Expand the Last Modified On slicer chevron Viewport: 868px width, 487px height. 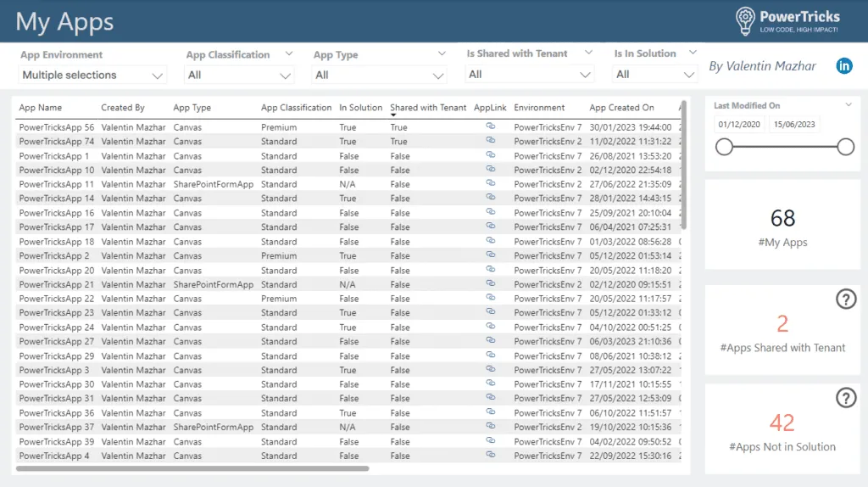tap(849, 104)
